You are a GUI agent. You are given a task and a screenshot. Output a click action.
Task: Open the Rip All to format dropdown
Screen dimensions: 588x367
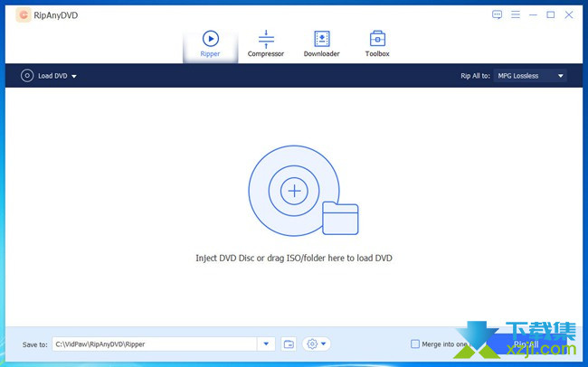coord(530,76)
